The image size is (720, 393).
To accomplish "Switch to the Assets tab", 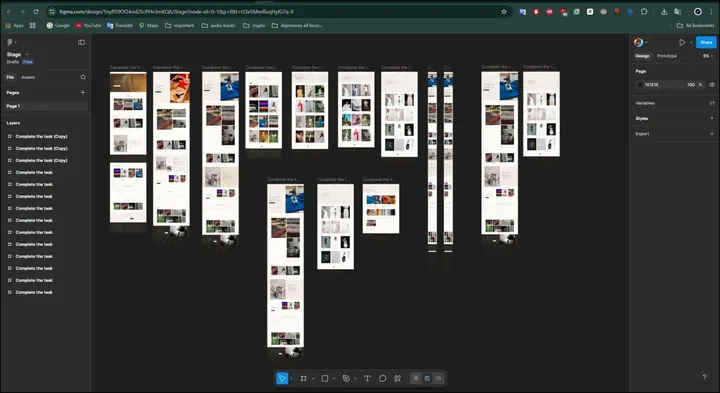I will point(28,77).
